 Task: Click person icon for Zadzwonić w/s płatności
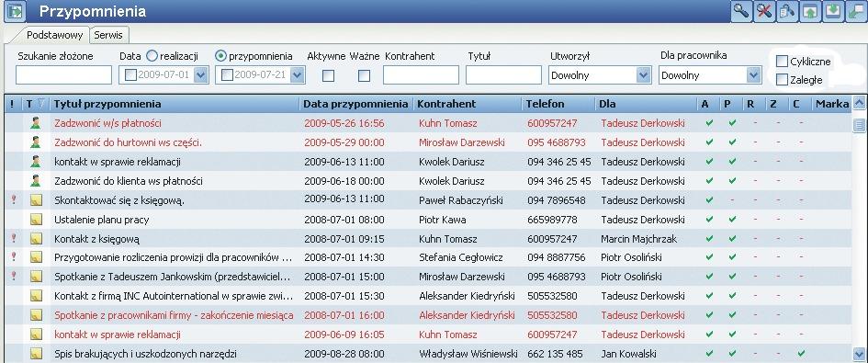click(36, 123)
